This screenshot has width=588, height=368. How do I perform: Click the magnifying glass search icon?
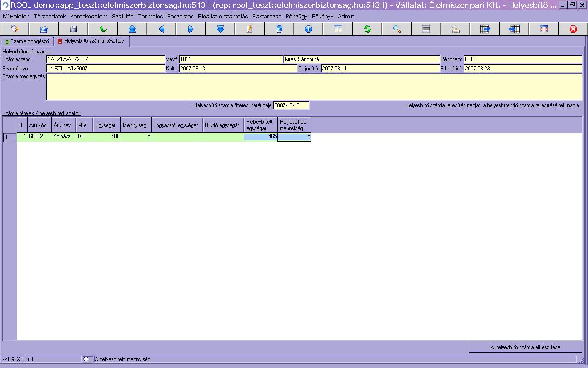click(396, 29)
